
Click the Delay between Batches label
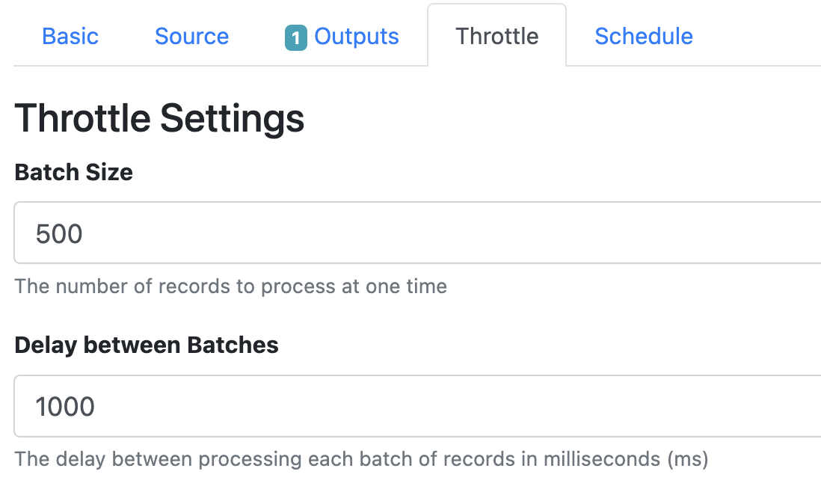click(146, 345)
